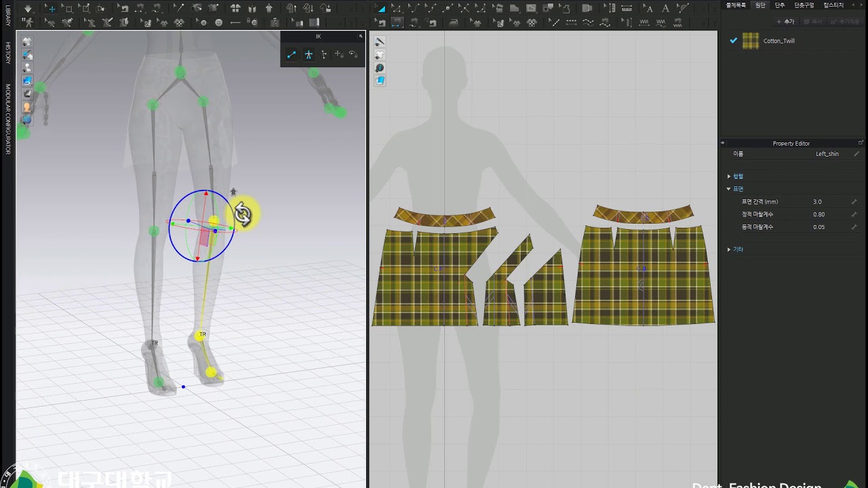The height and width of the screenshot is (488, 868).
Task: Select the Add Point/Split Line tool
Action: point(448,9)
